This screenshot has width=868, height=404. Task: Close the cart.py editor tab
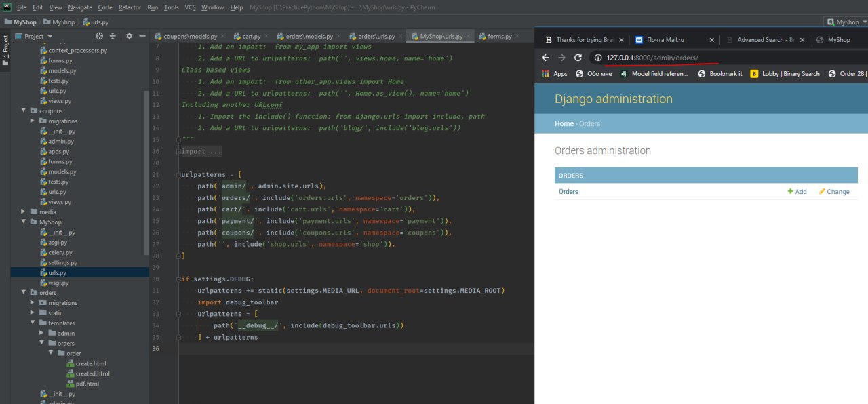point(265,36)
